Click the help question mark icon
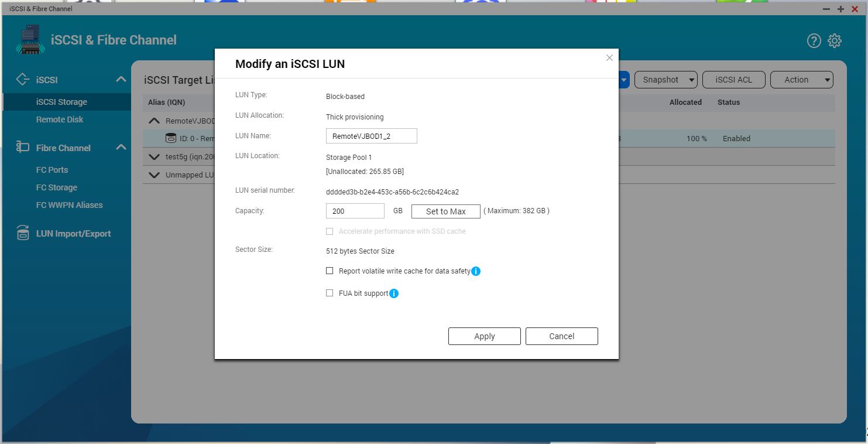Screen dimensions: 868x444 click(x=814, y=40)
